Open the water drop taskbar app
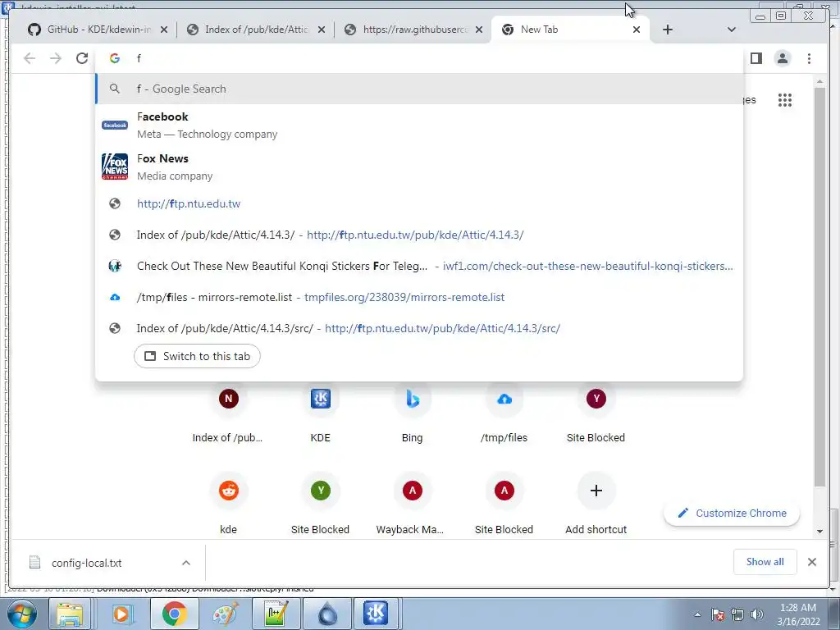840x630 pixels. click(x=327, y=614)
